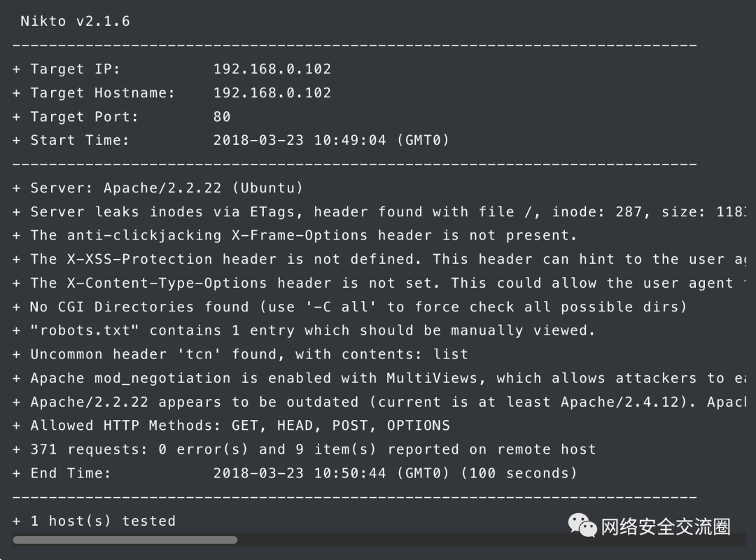Click the Allowed HTTP Methods line
Image resolution: width=756 pixels, height=560 pixels.
pos(231,426)
